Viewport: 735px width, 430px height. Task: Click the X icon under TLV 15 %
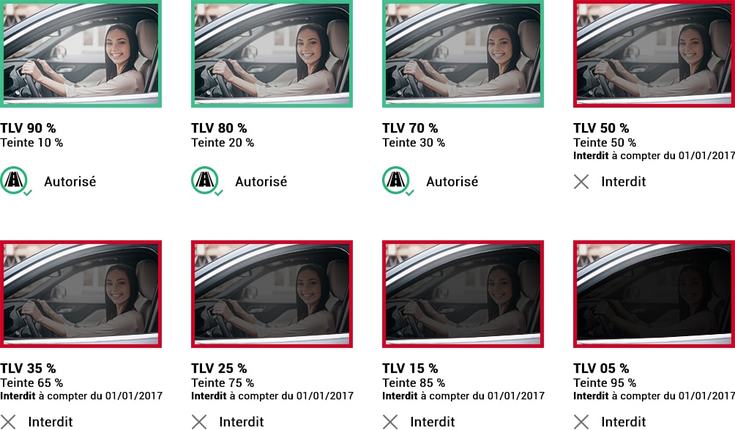[x=390, y=422]
